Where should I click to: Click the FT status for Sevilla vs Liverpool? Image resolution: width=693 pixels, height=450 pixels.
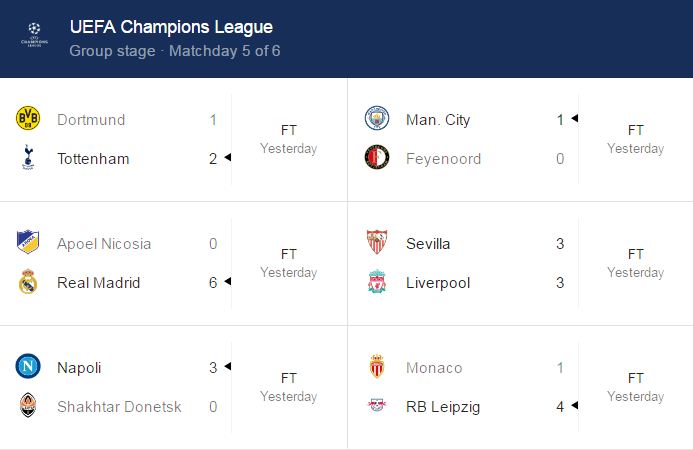[636, 254]
